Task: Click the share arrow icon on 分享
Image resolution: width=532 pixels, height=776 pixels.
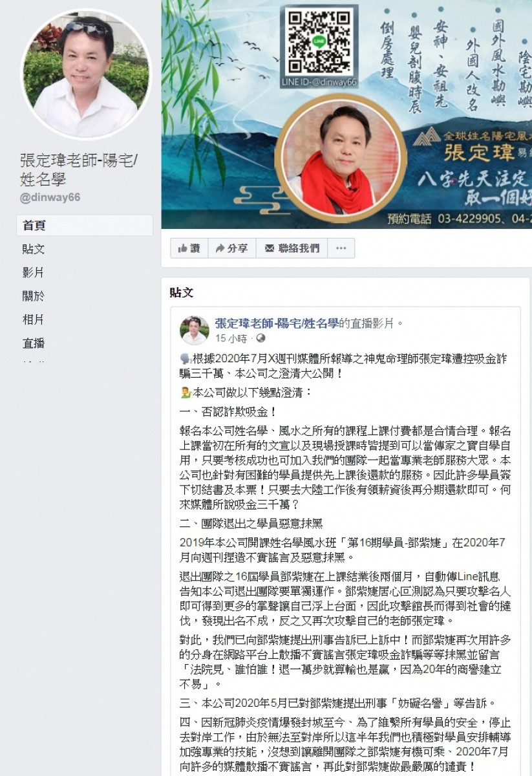Action: [220, 248]
